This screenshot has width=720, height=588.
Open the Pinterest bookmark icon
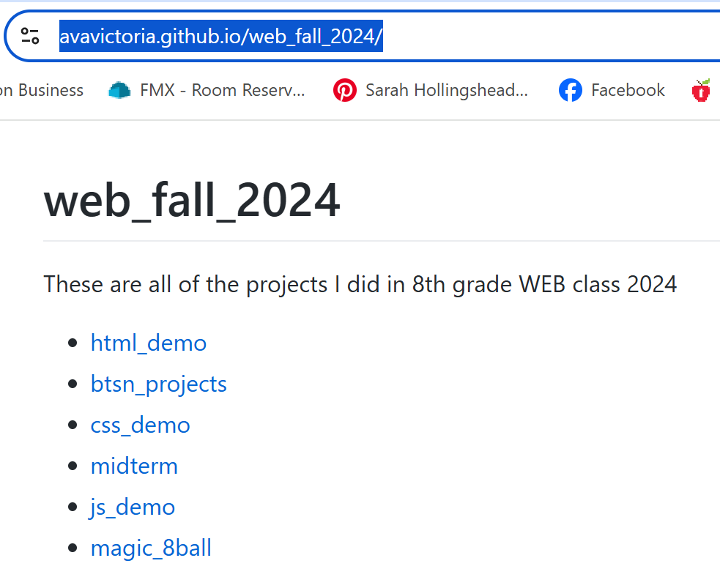[345, 90]
